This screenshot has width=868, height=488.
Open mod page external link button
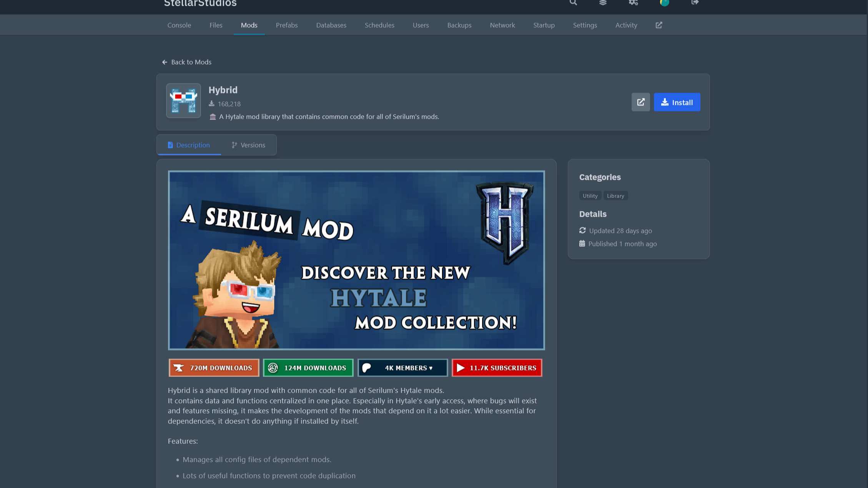click(x=640, y=102)
